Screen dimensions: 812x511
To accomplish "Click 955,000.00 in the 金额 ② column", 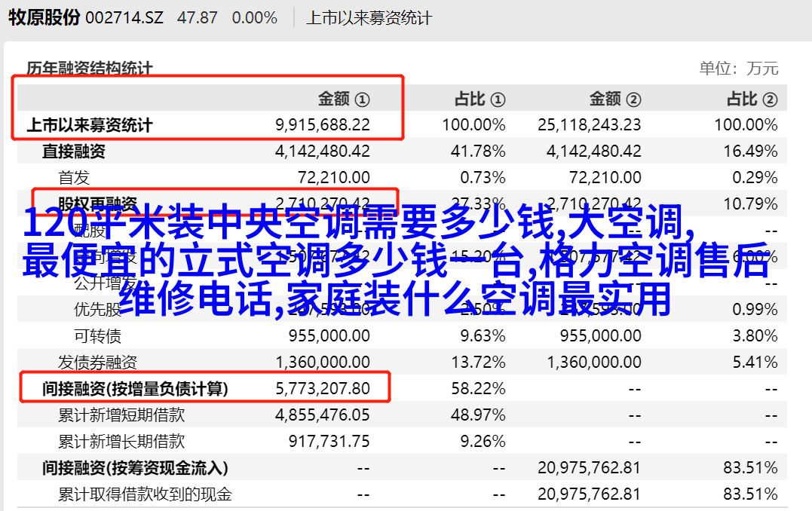I will pyautogui.click(x=601, y=336).
